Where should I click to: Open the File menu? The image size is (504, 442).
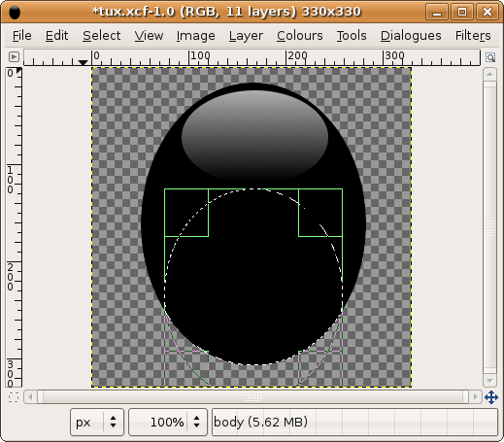tap(22, 36)
